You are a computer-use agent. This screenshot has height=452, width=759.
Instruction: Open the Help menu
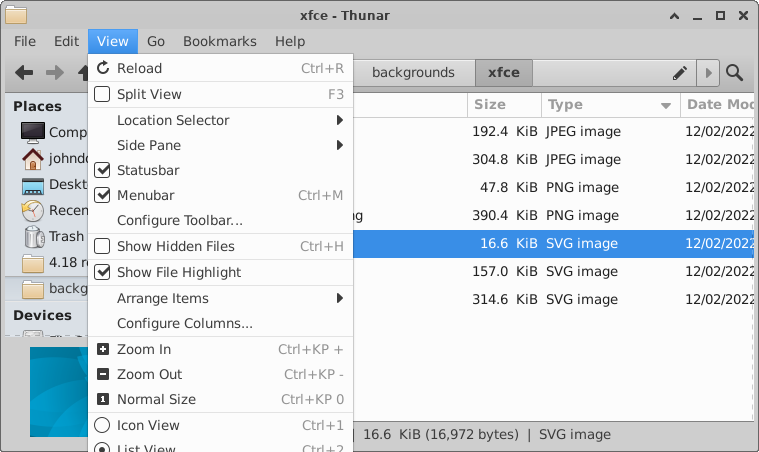click(290, 42)
